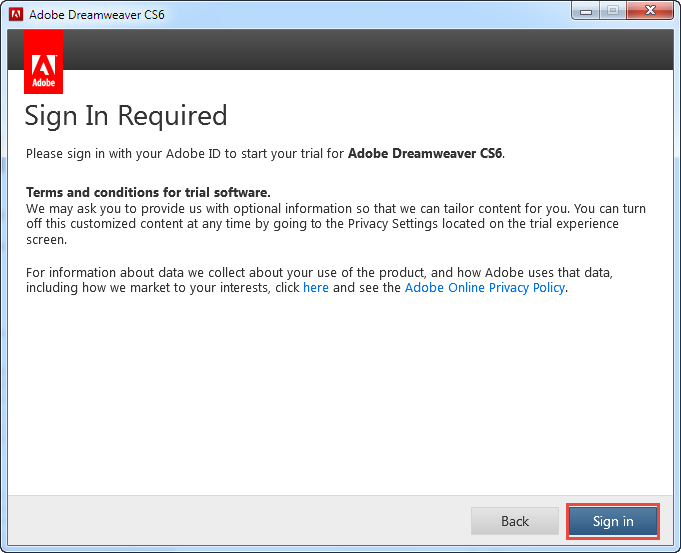Click the Sign in button
This screenshot has height=553, width=681.
(x=613, y=521)
